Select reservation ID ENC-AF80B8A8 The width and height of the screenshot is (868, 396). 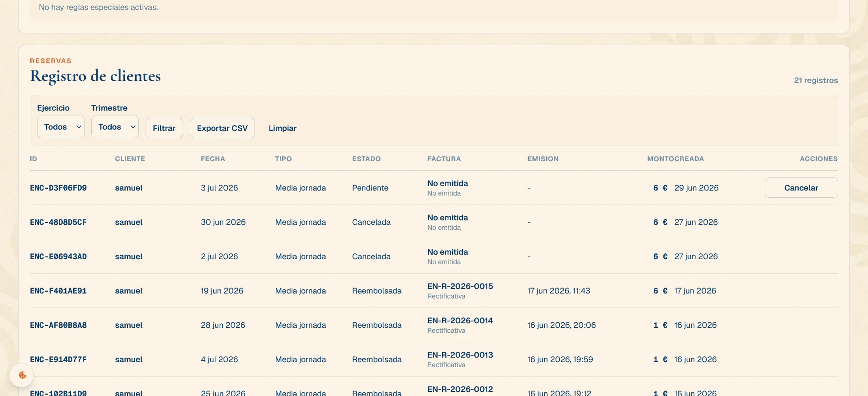58,325
